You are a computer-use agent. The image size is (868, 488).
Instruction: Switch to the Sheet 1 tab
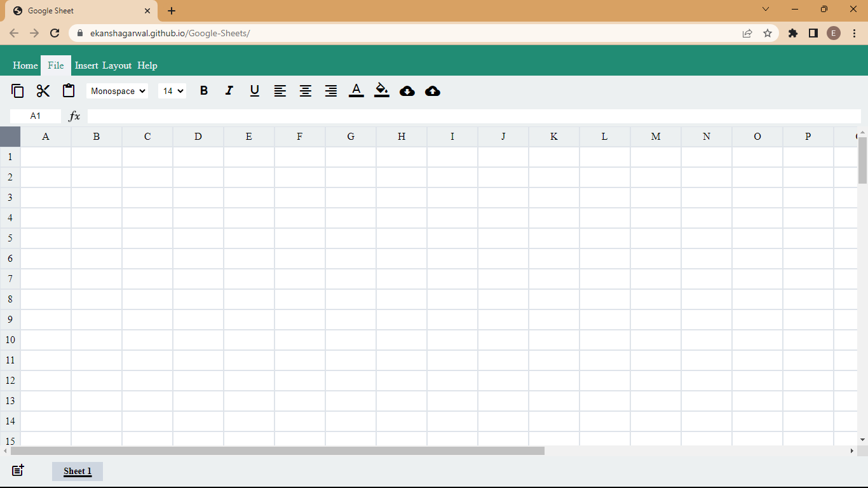[x=77, y=471]
